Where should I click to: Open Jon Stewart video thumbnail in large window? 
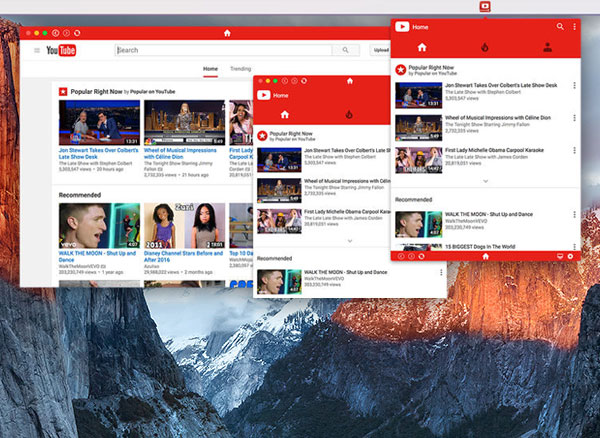(99, 123)
